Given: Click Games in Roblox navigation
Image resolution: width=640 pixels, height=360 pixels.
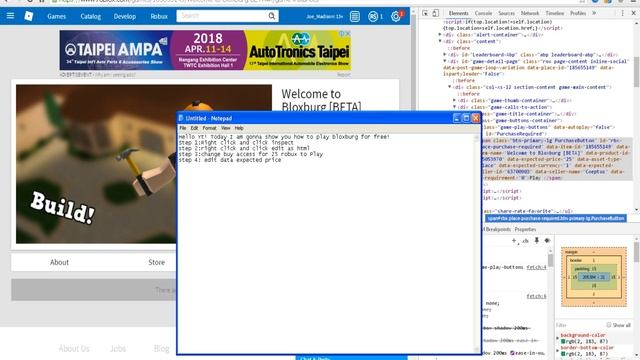Looking at the screenshot, I should pos(56,16).
